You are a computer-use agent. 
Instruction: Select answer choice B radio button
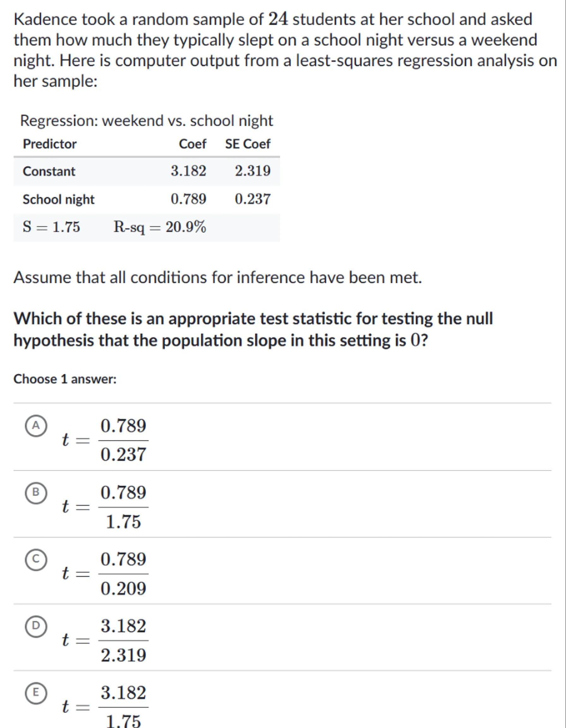[x=36, y=492]
